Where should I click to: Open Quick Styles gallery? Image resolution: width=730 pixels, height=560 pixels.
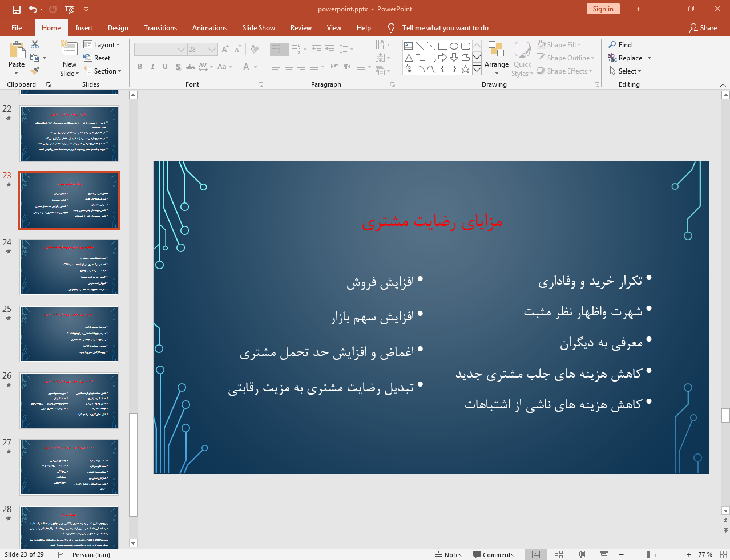click(x=522, y=58)
